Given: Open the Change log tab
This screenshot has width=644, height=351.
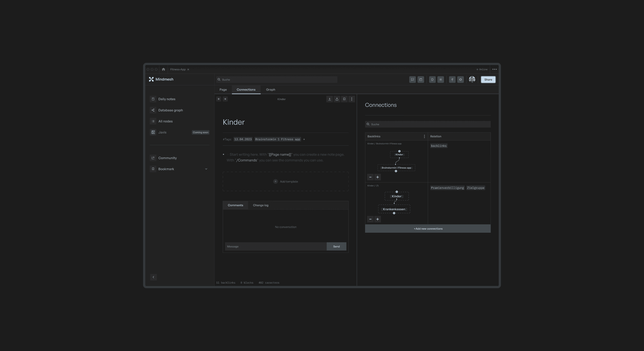Looking at the screenshot, I should coord(260,205).
